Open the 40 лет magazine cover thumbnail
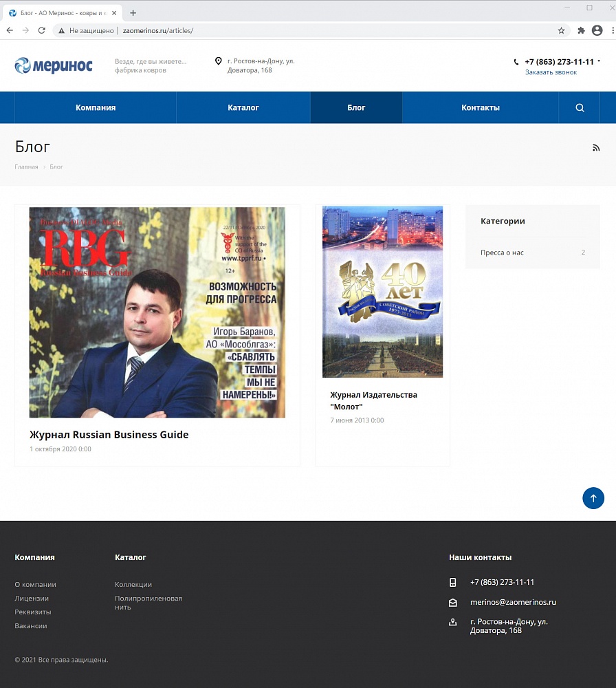This screenshot has height=688, width=616. click(x=382, y=292)
